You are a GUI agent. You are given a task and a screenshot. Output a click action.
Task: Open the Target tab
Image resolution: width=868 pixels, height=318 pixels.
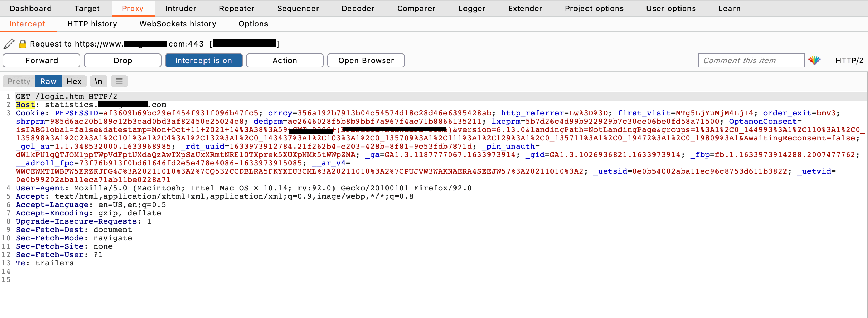pos(87,8)
